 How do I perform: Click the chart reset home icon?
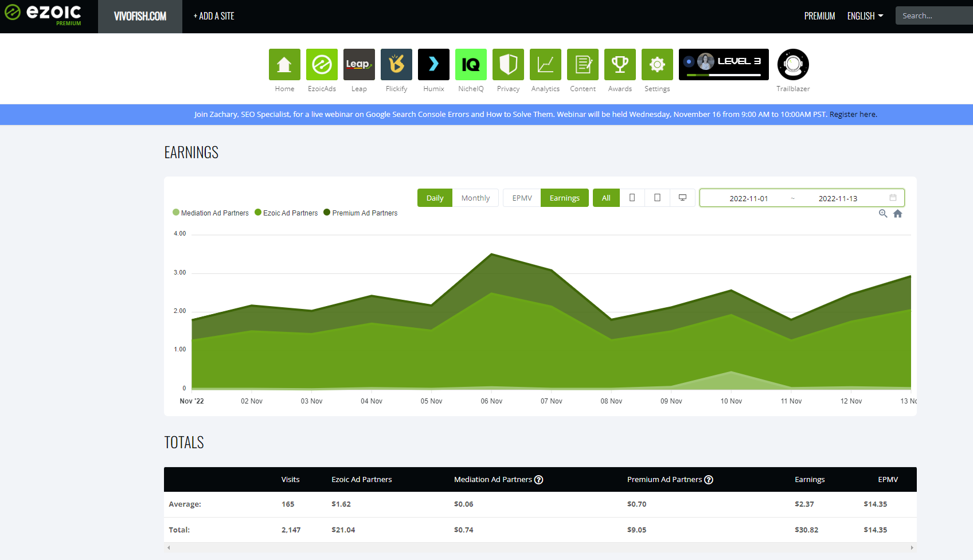point(898,213)
